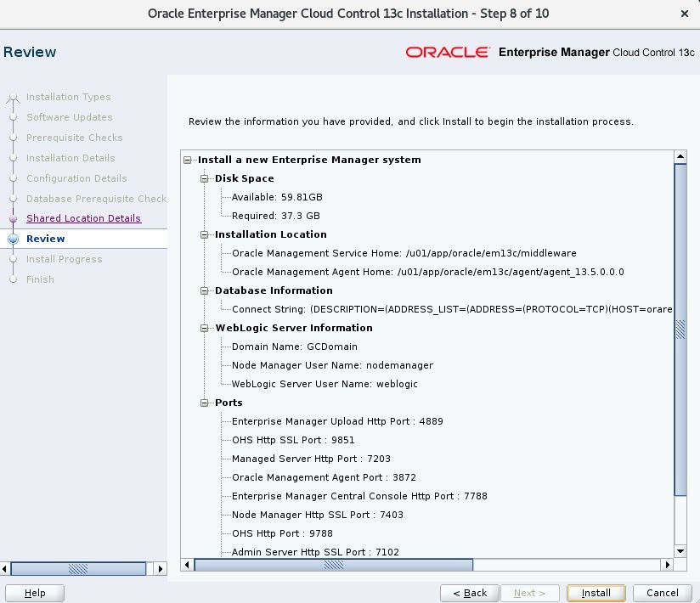
Task: Click the Install button
Action: click(x=596, y=593)
